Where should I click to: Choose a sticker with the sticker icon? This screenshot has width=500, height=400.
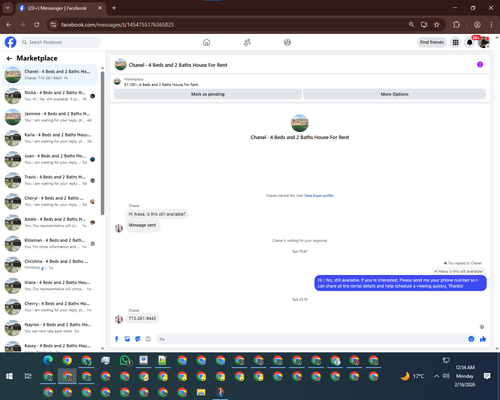pos(138,339)
